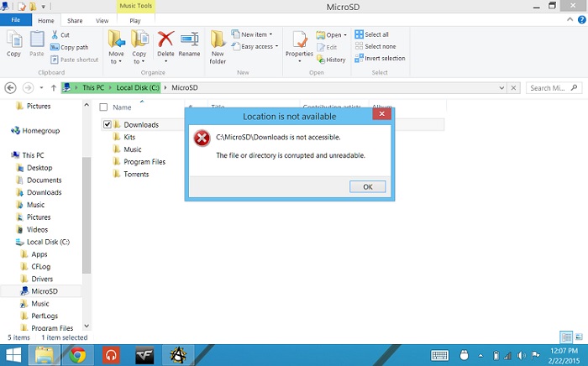Open the CF game icon in taskbar
Screen dimensions: 588x366
[144, 355]
